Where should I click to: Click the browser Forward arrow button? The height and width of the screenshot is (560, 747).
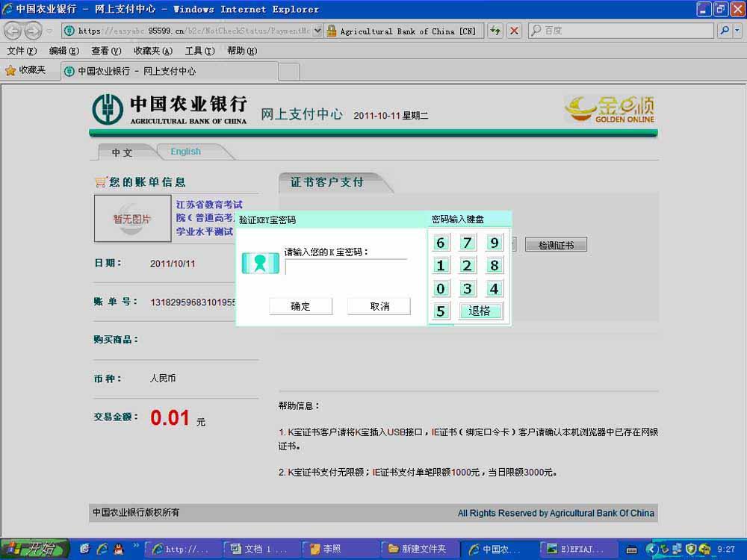[x=33, y=31]
